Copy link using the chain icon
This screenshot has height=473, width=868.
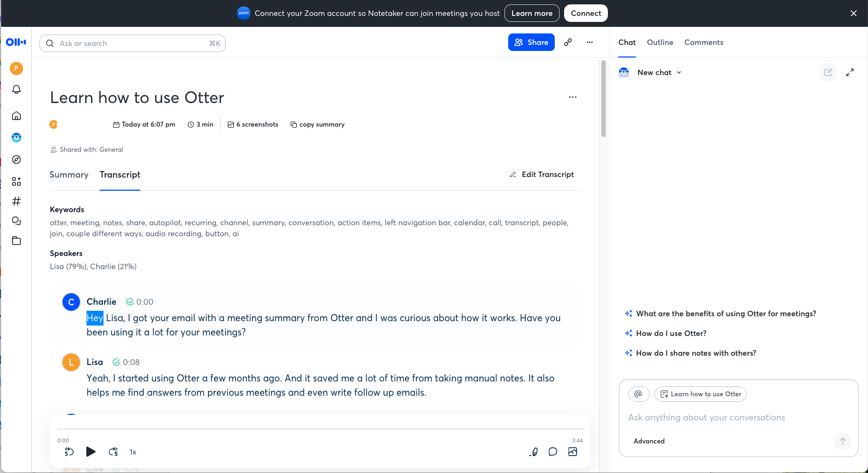point(568,42)
